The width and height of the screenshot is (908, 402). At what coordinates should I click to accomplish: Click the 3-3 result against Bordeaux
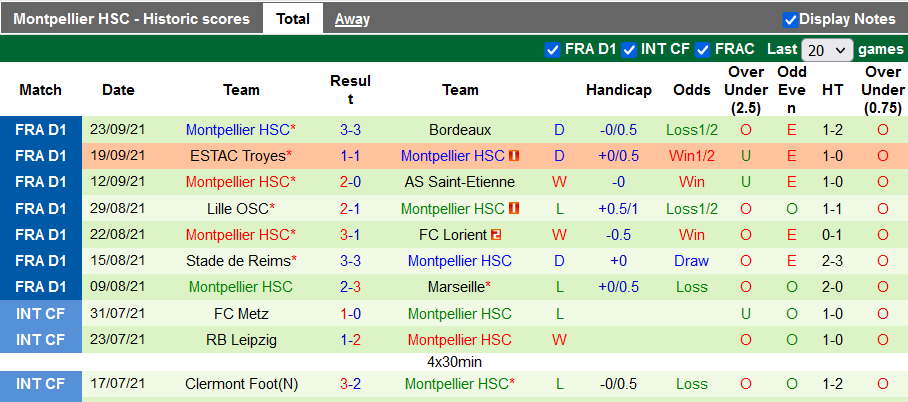coord(351,130)
